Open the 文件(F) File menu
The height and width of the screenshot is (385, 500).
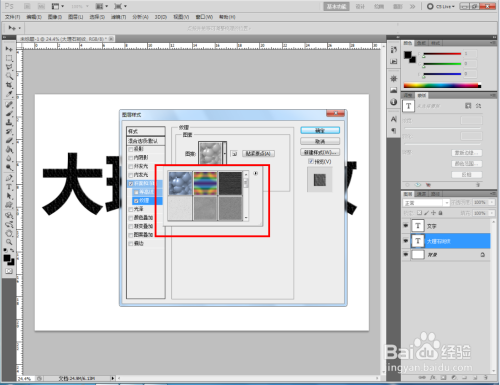click(x=12, y=17)
